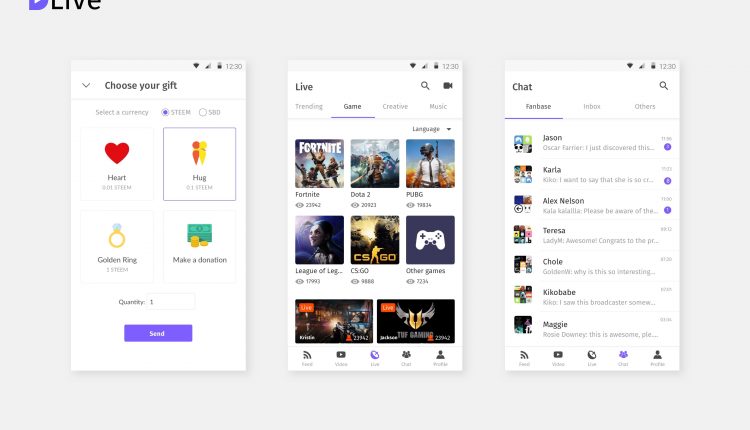750x430 pixels.
Task: Click the unread badge on Karla's chat
Action: click(668, 181)
